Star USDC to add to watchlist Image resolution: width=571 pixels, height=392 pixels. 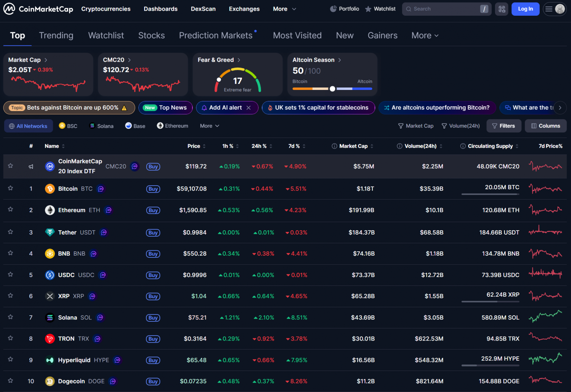[10, 274]
